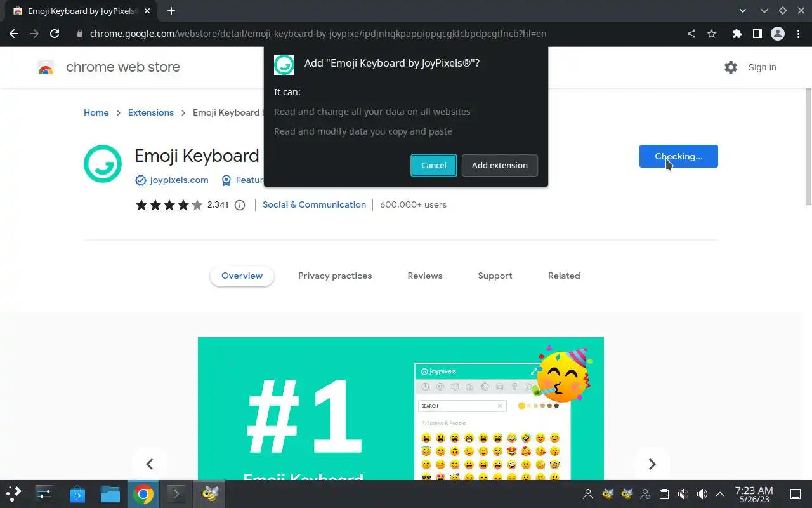Click the star rating display
812x508 pixels.
[169, 204]
